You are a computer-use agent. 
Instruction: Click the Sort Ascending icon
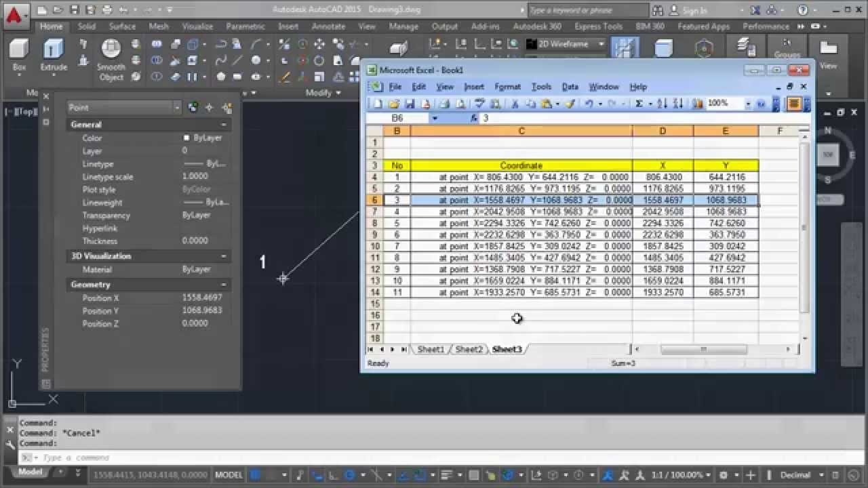[663, 104]
